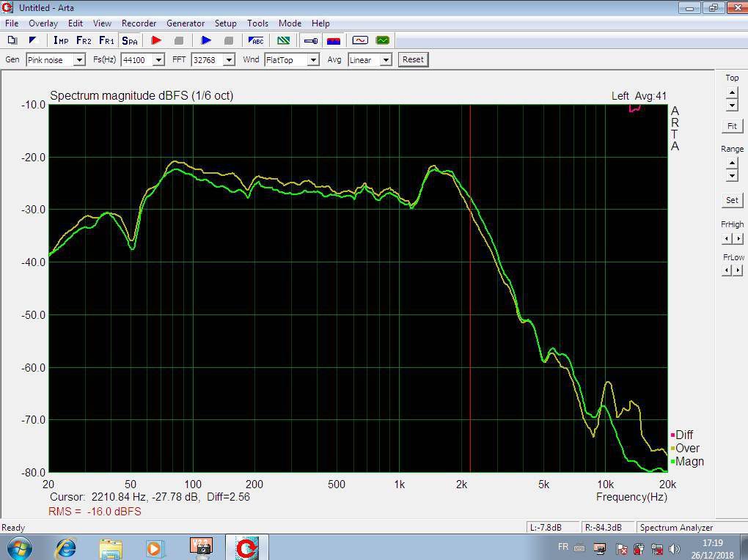Viewport: 748px width, 560px height.
Task: Click the Magn legend label
Action: [x=689, y=462]
